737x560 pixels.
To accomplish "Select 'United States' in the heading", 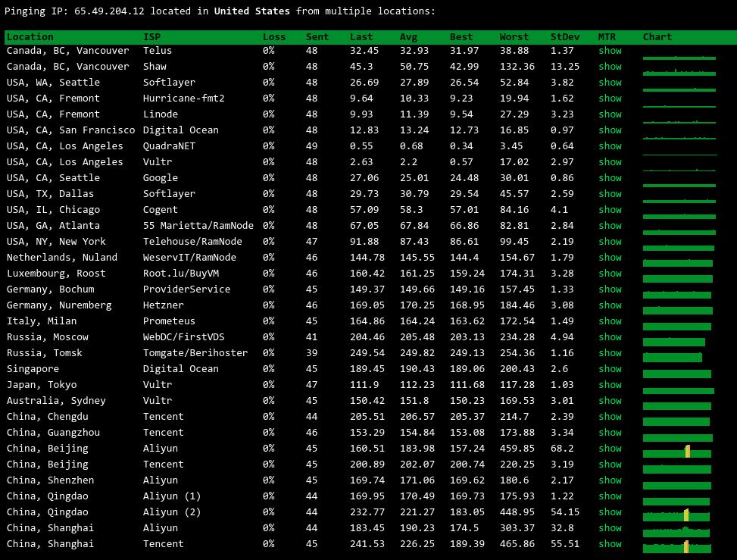I will tap(252, 11).
